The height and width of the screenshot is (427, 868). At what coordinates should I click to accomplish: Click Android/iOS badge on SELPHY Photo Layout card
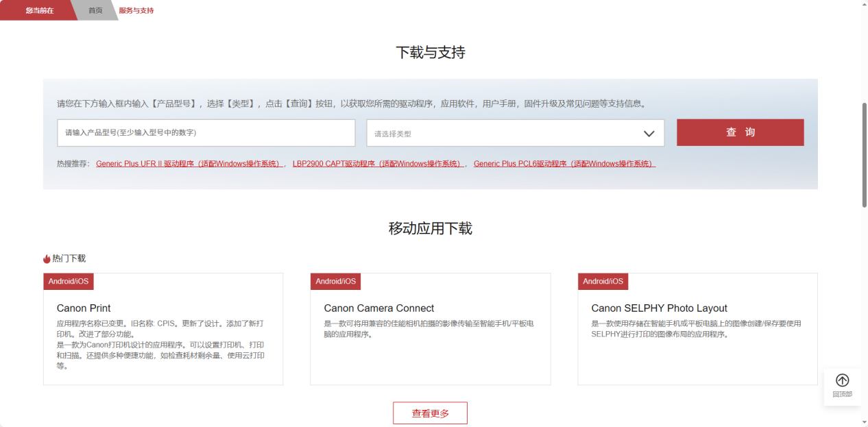(603, 282)
